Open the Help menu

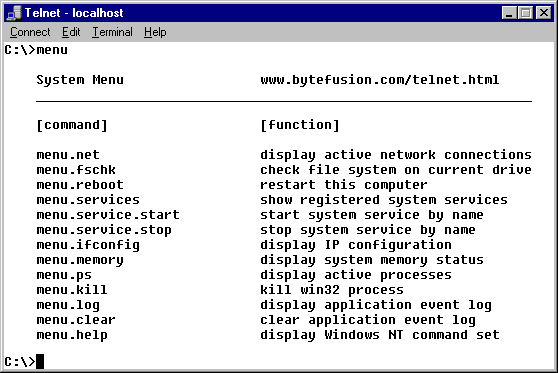coord(155,32)
